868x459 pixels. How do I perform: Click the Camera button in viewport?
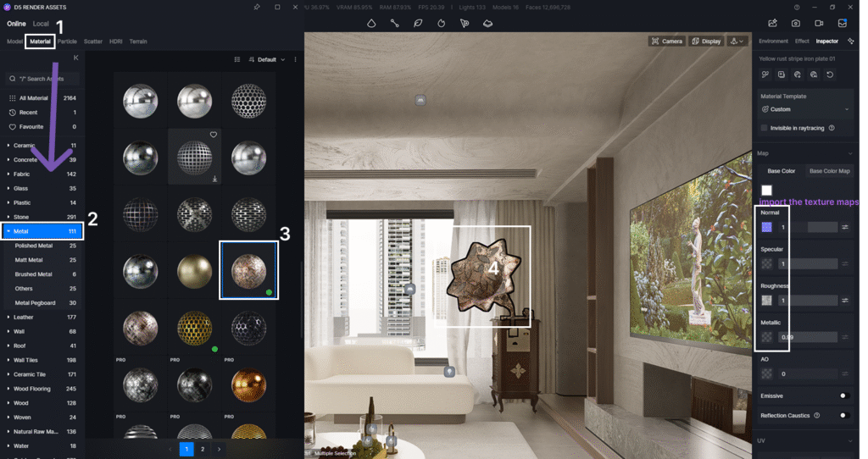tap(666, 41)
